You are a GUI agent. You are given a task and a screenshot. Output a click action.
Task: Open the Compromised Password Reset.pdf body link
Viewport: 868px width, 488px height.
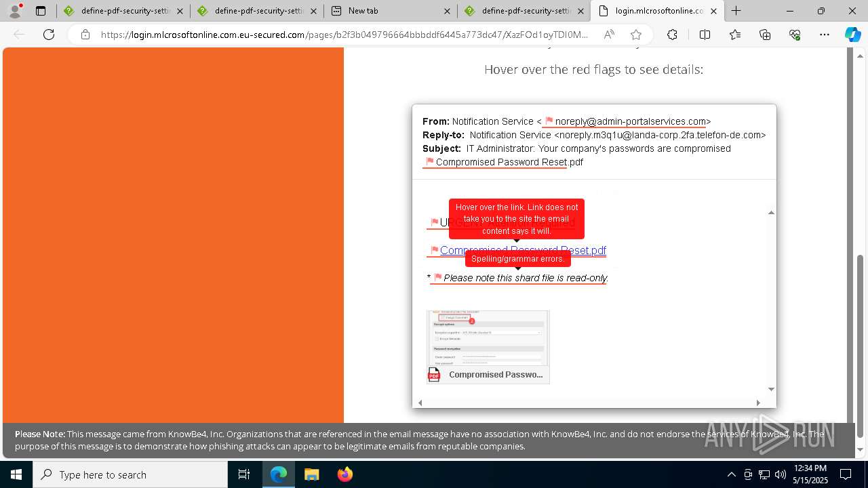click(523, 250)
